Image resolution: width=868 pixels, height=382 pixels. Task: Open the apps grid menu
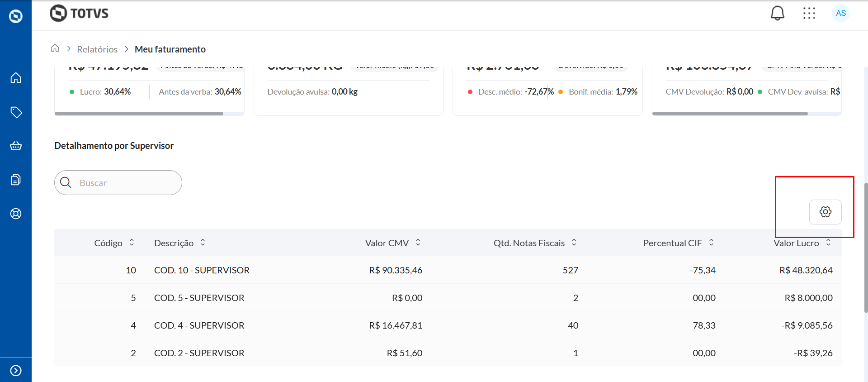(809, 13)
